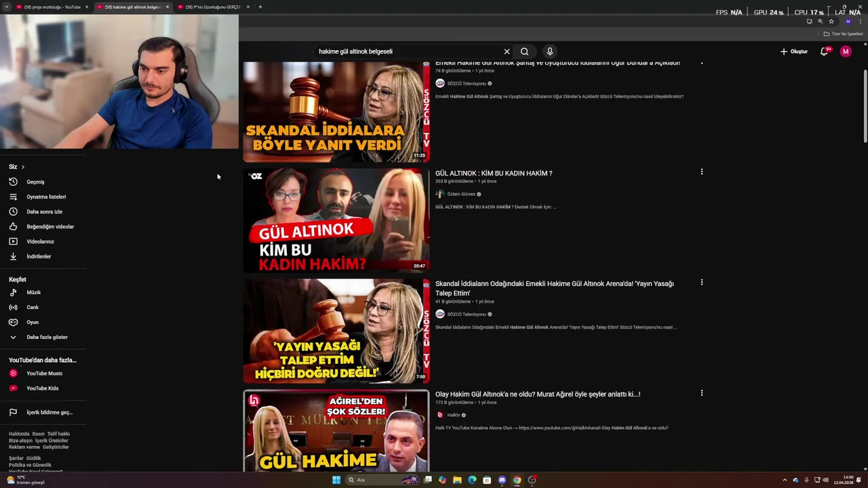Open options menu for Yayın Yasağı video
This screenshot has width=868, height=488.
pos(702,282)
